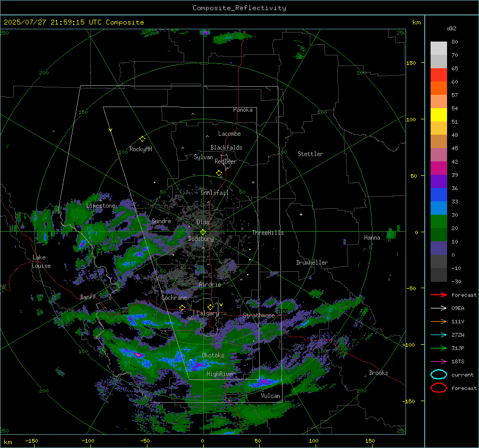The image size is (479, 448).
Task: Click the Calgary city label
Action: (208, 313)
